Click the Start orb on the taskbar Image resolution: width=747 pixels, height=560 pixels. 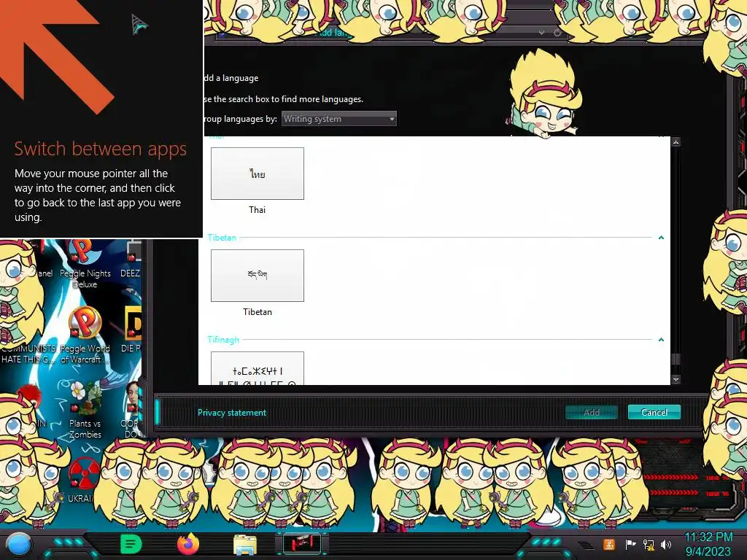19,545
